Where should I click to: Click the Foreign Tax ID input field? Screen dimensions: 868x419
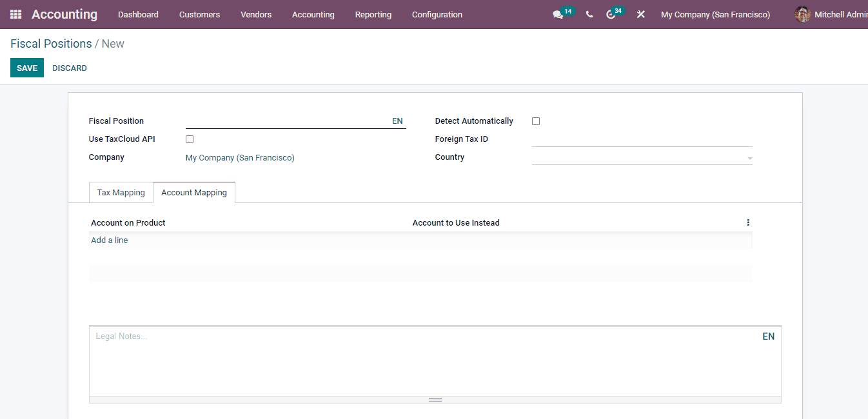[642, 139]
